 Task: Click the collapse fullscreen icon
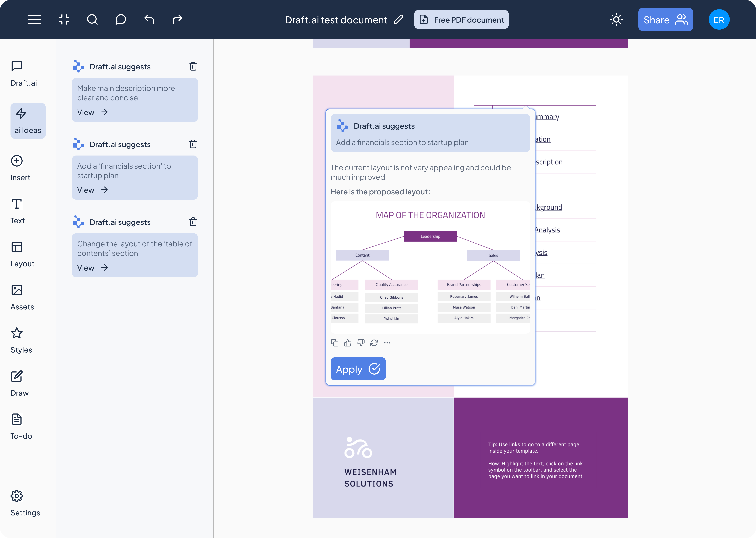pyautogui.click(x=64, y=20)
